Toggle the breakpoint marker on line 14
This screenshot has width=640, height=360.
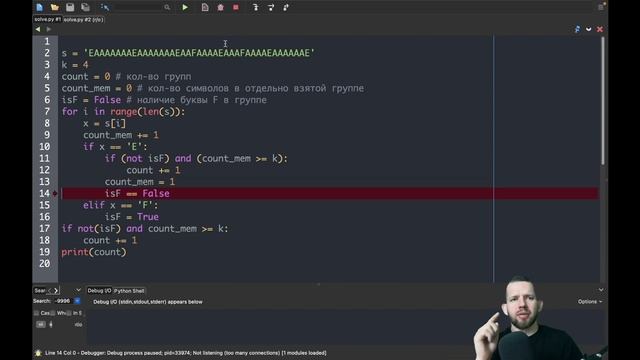point(55,193)
